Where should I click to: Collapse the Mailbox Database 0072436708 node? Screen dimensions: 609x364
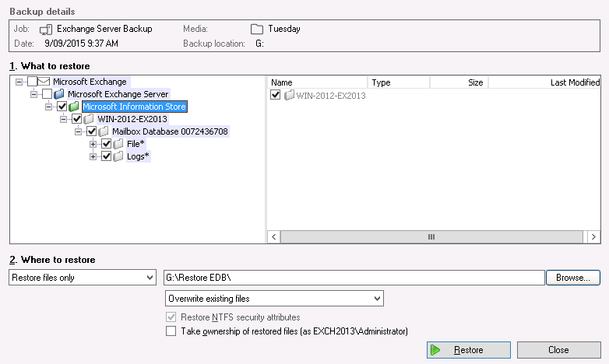click(78, 131)
